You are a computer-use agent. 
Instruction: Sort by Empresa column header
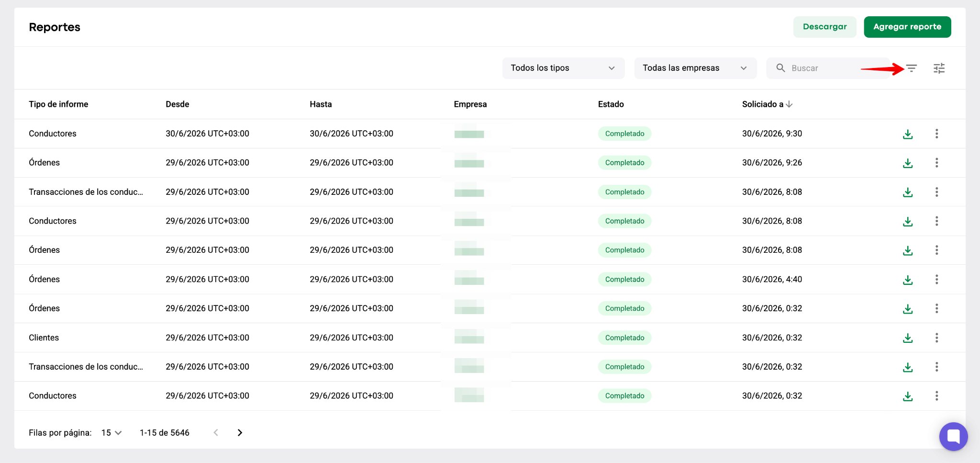470,104
